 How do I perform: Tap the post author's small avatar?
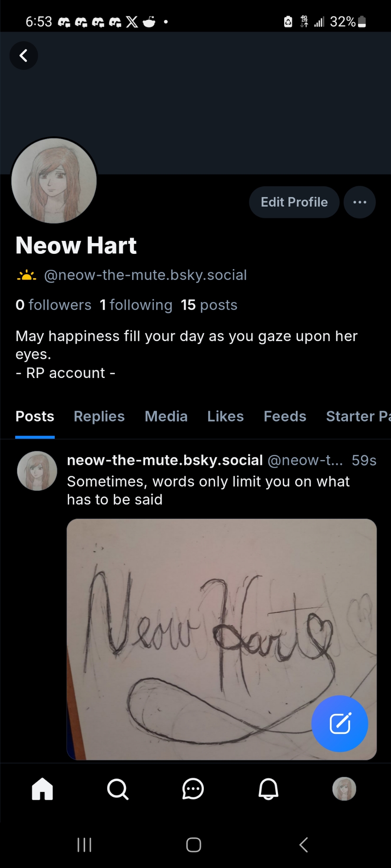(37, 471)
